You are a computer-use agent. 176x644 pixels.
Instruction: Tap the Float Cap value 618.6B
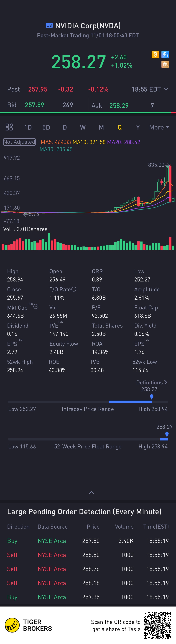pos(143,316)
